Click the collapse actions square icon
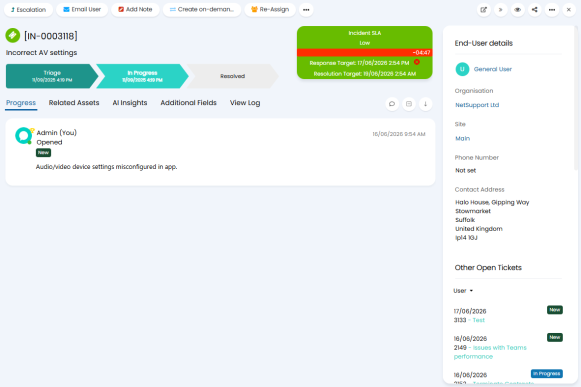Screen dimensions: 581x387 409,104
